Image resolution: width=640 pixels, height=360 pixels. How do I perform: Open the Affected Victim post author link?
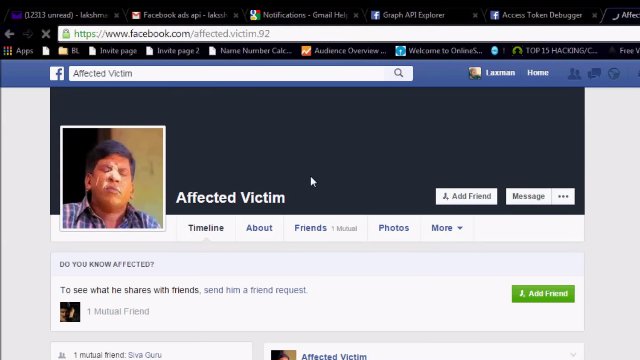334,356
